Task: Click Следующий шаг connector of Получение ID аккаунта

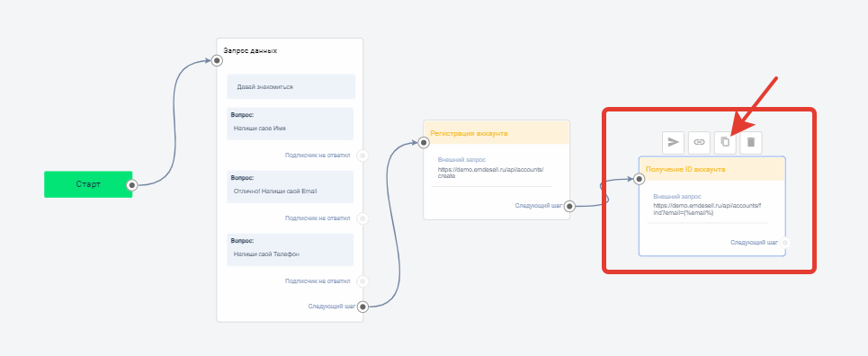Action: tap(785, 243)
